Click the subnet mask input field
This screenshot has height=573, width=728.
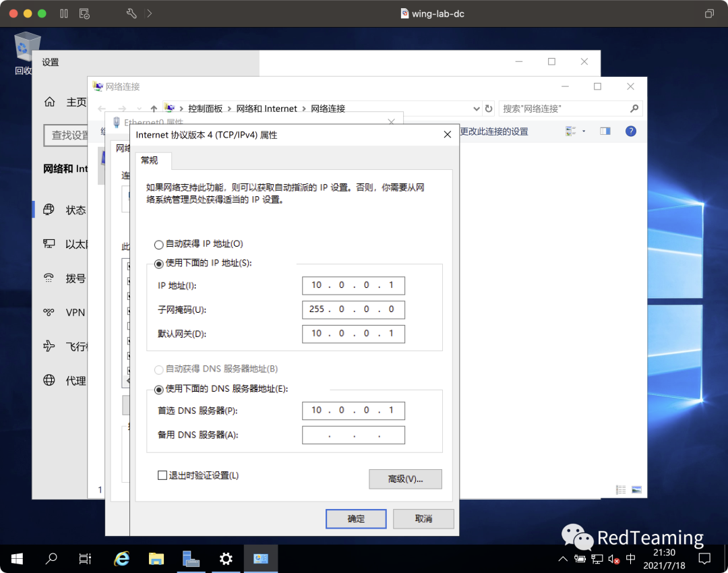click(x=353, y=309)
